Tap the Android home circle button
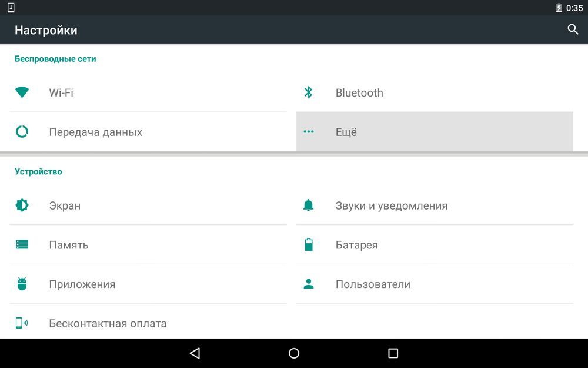Viewport: 588px width, 368px height. click(294, 353)
